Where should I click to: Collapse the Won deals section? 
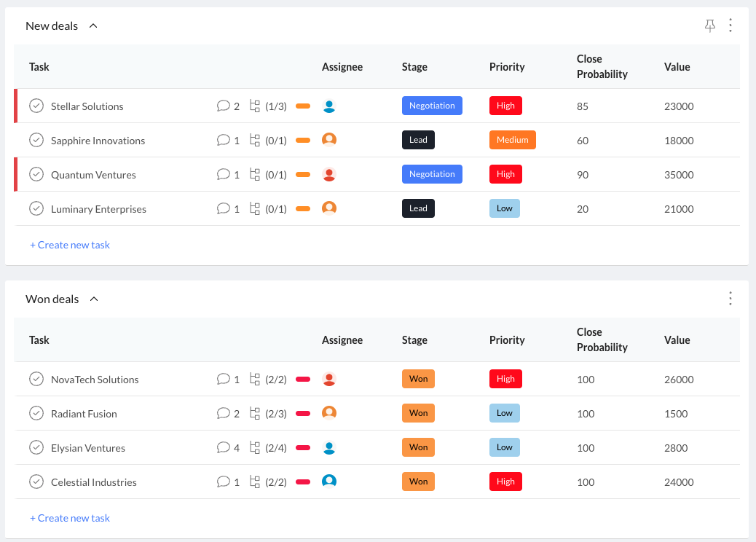tap(94, 299)
